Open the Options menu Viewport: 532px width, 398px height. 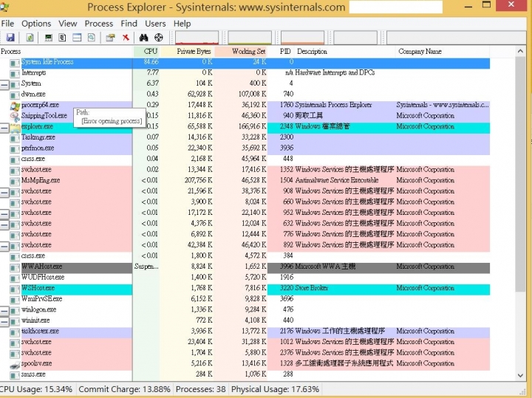click(x=36, y=24)
